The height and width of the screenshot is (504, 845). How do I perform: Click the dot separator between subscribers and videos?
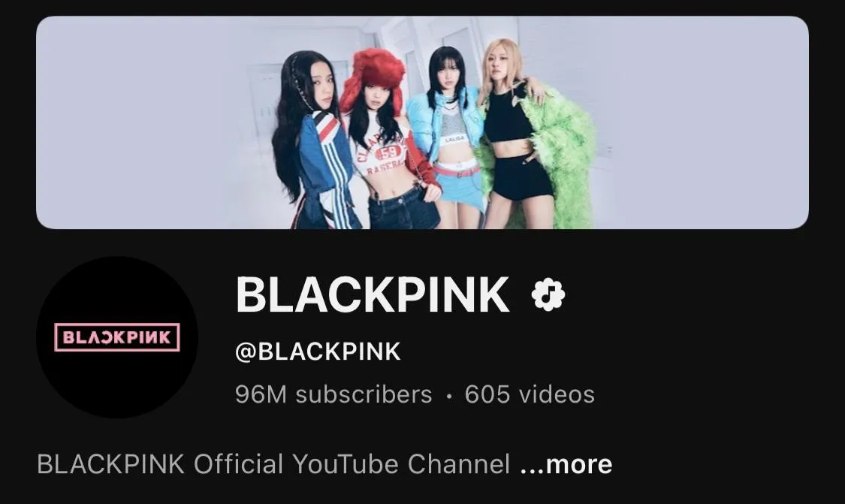coord(449,397)
